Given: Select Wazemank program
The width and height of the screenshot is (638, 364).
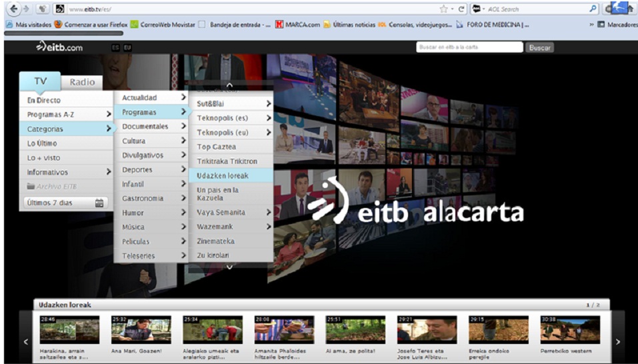Looking at the screenshot, I should pos(231,227).
